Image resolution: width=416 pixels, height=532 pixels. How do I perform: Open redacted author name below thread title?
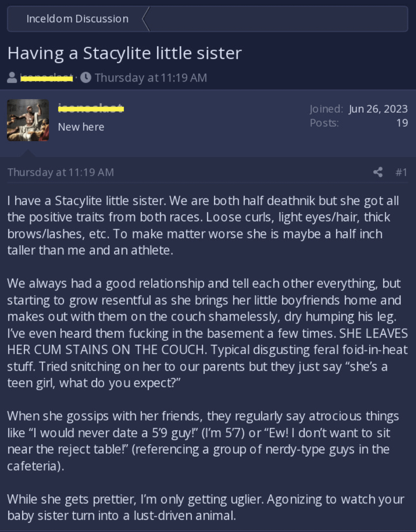[x=47, y=78]
